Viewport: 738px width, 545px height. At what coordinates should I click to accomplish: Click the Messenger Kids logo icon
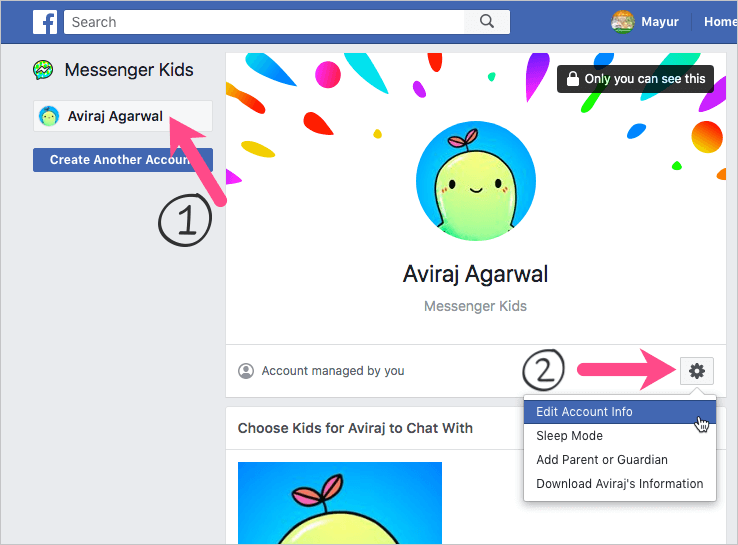(43, 70)
